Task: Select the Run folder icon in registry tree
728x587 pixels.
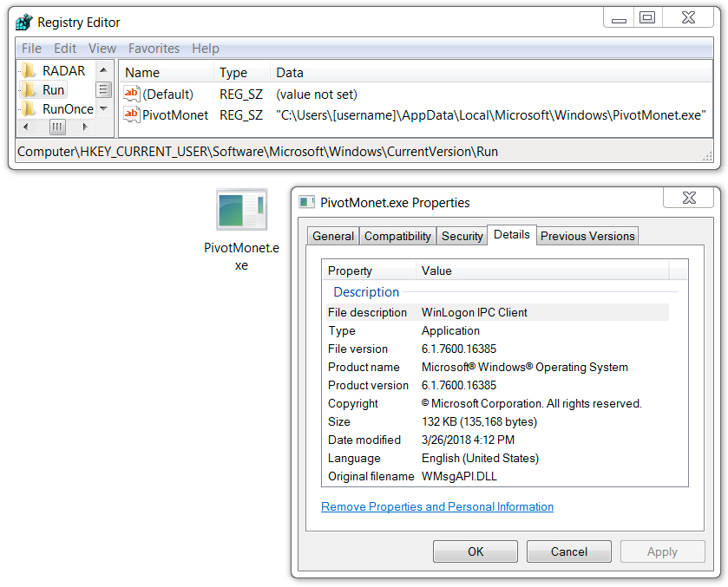Action: tap(30, 89)
